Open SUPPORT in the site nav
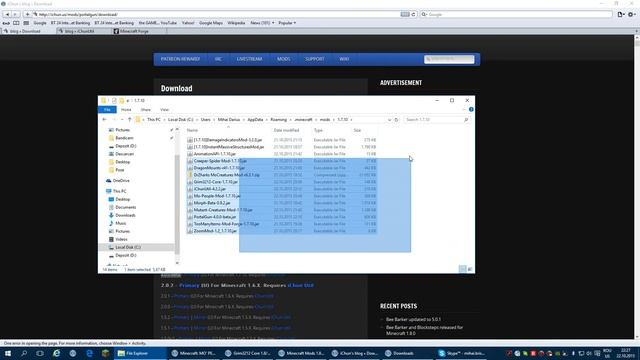 315,59
